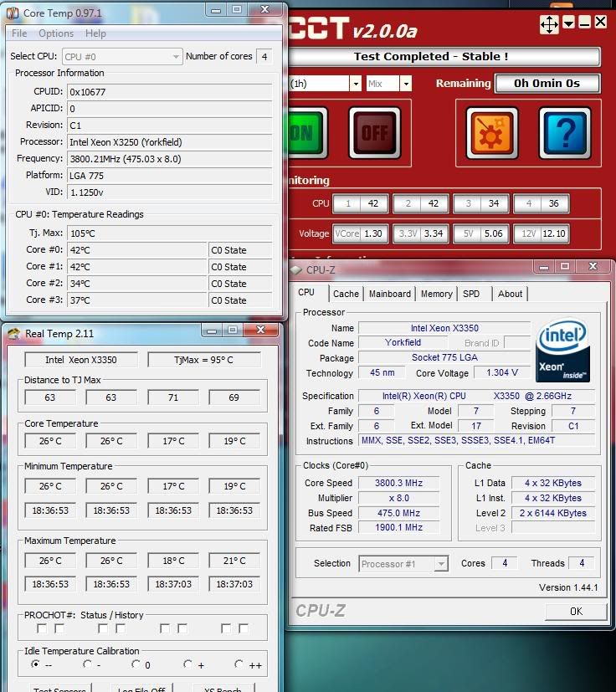Viewport: 616px width, 692px height.
Task: Minimize the Real Temp window
Action: point(212,331)
